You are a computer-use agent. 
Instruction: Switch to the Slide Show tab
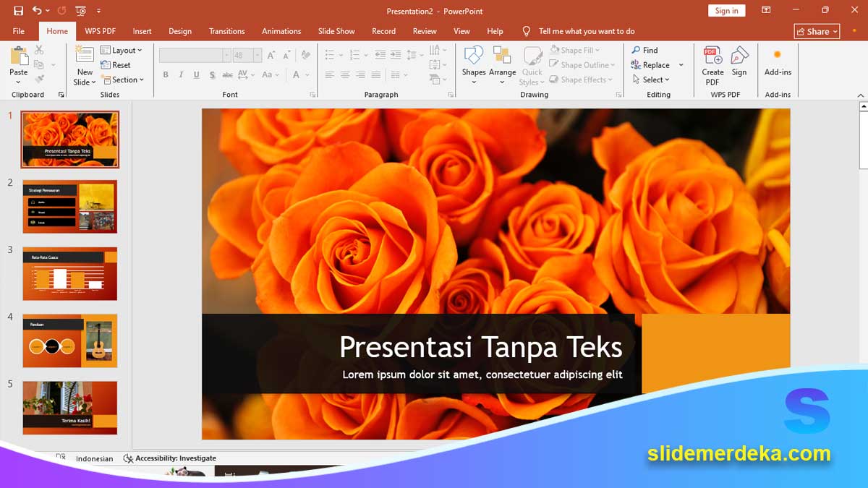(336, 31)
